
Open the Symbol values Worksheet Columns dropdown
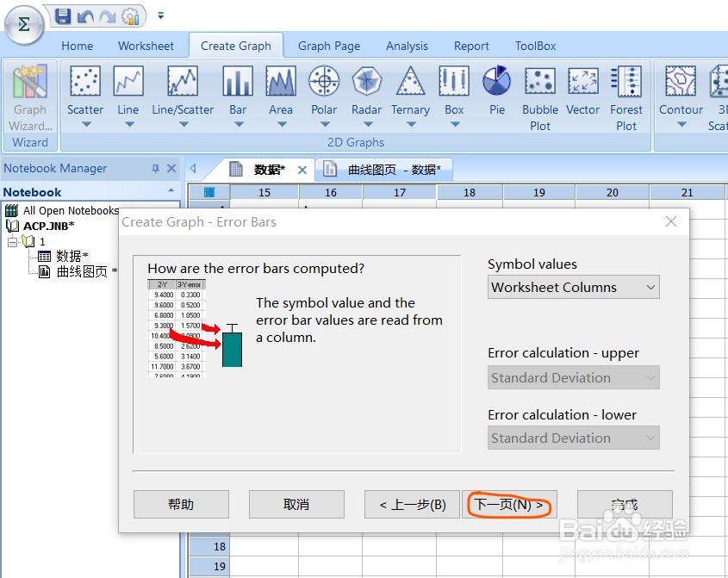point(574,288)
